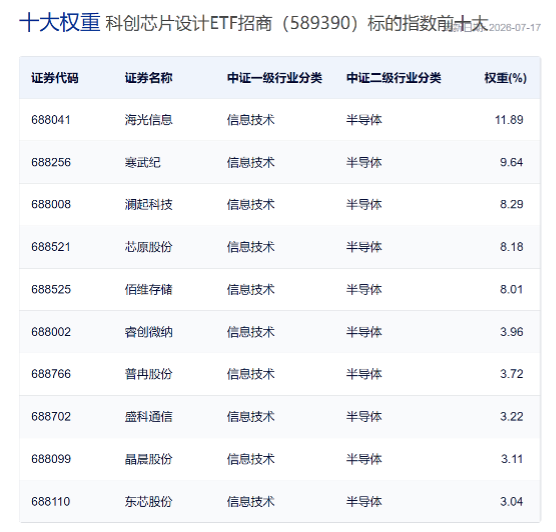Viewport: 556px width, 532px height.
Task: Click 半导体 in the 寒武纪 row
Action: point(364,162)
